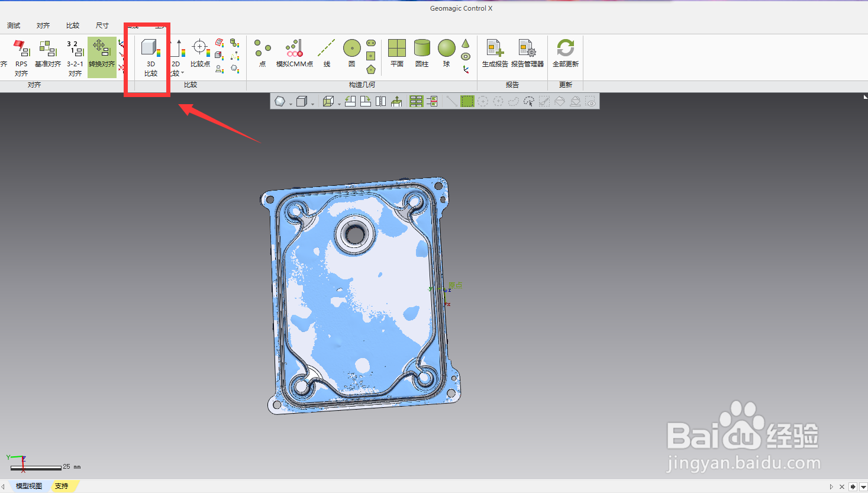Toggle the visible-only eye selection icon
This screenshot has width=868, height=493.
pos(591,101)
